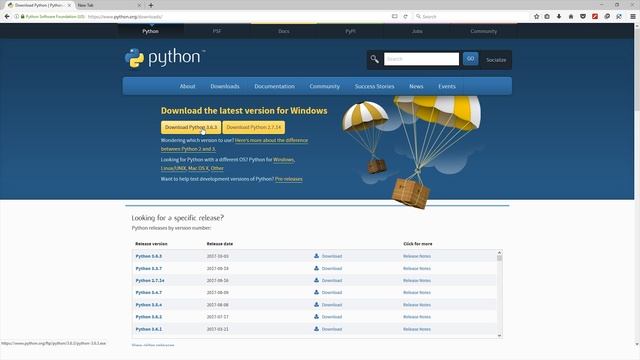Select the Community top navigation tab
This screenshot has height=360, width=640.
tap(484, 31)
